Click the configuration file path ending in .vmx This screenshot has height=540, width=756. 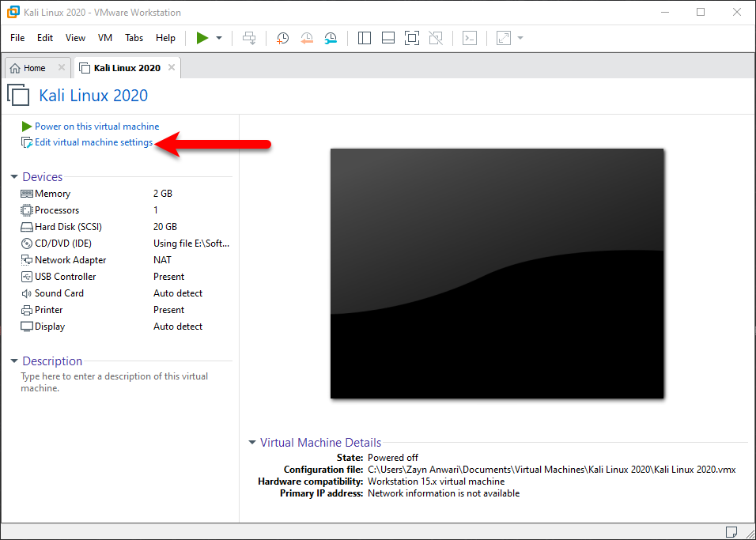551,470
